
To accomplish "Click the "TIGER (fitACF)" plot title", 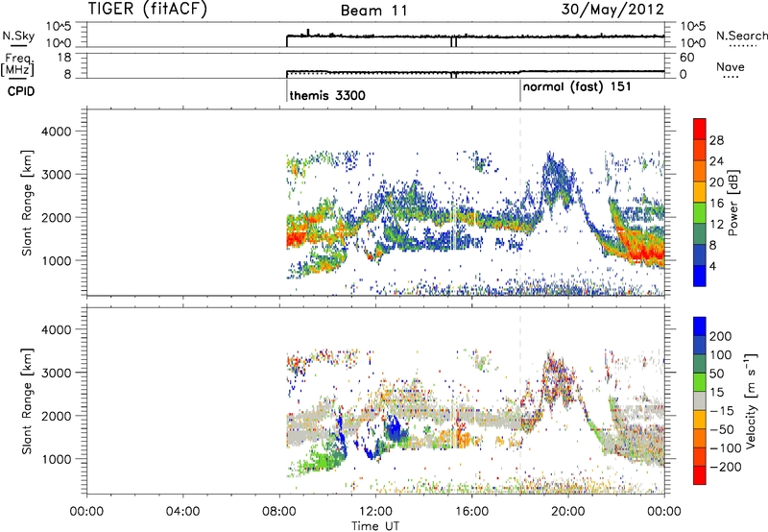I will 148,9.
